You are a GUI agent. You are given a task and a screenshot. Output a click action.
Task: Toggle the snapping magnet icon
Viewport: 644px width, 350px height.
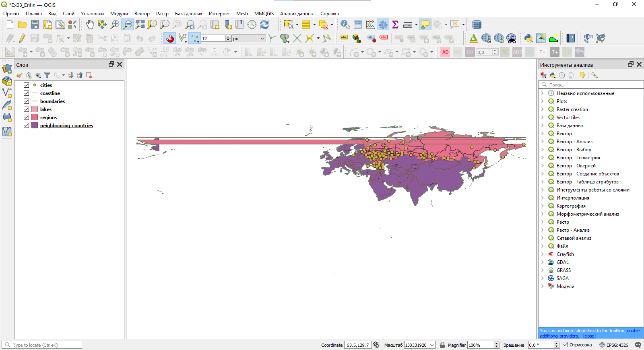pos(170,38)
